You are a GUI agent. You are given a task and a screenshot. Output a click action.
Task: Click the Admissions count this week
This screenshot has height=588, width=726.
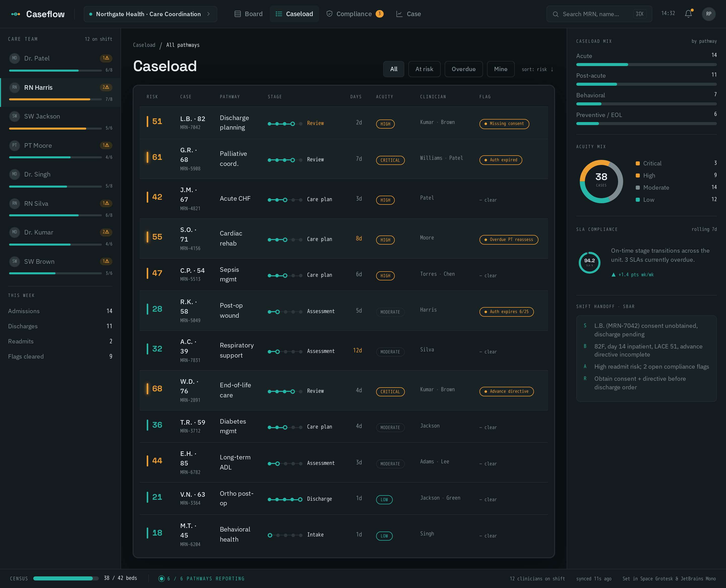[x=109, y=311]
